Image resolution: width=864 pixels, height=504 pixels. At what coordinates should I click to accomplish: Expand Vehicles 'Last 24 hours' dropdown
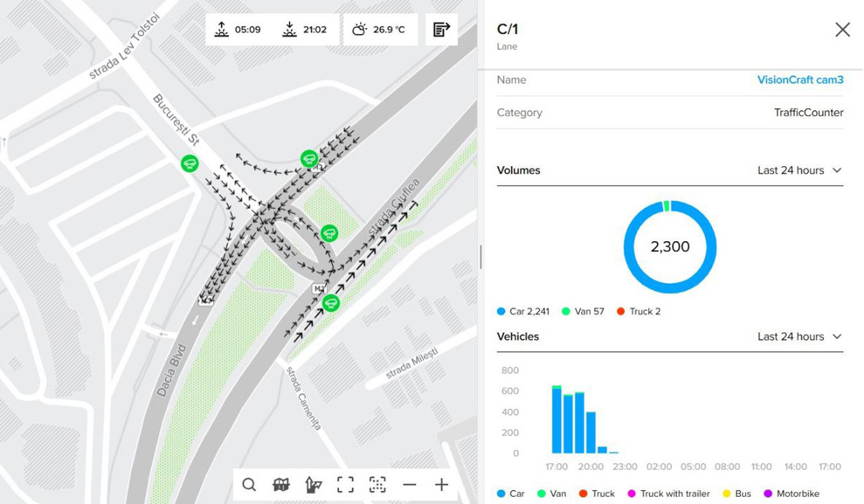tap(798, 337)
